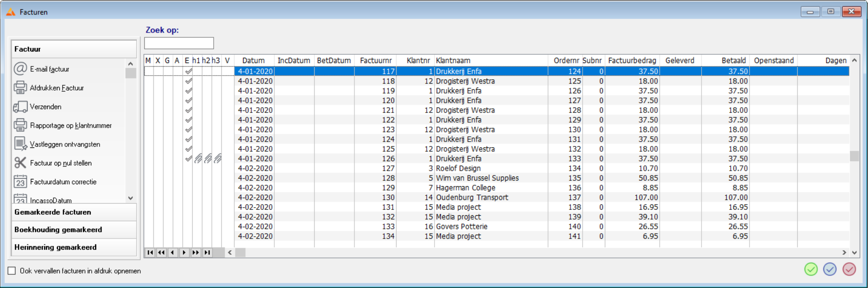Expand the Herinnering gemarkeerd section
The height and width of the screenshot is (288, 868).
tap(74, 247)
